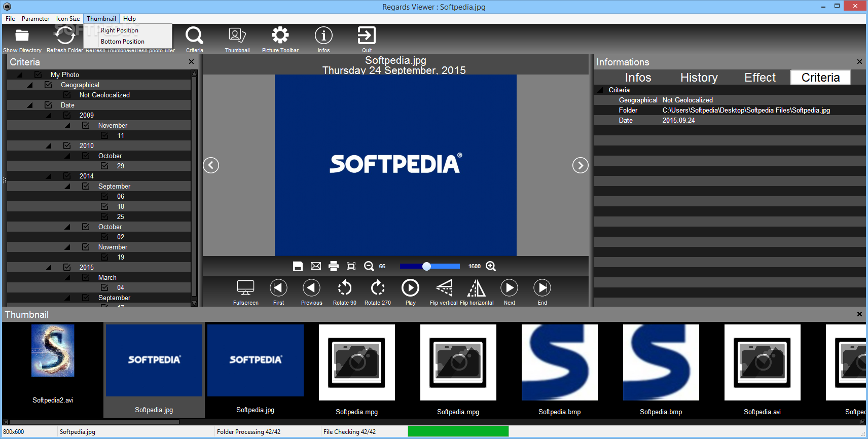
Task: Toggle the My Photo checkbox
Action: click(x=38, y=75)
